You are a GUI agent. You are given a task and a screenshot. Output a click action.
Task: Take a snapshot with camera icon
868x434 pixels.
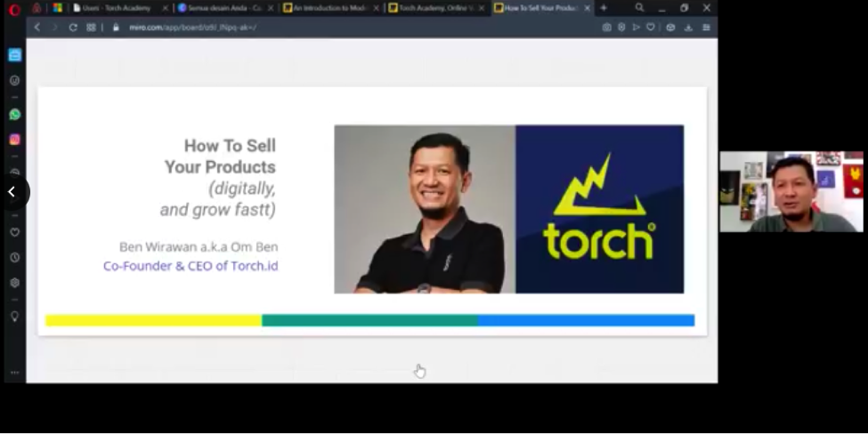click(x=607, y=27)
